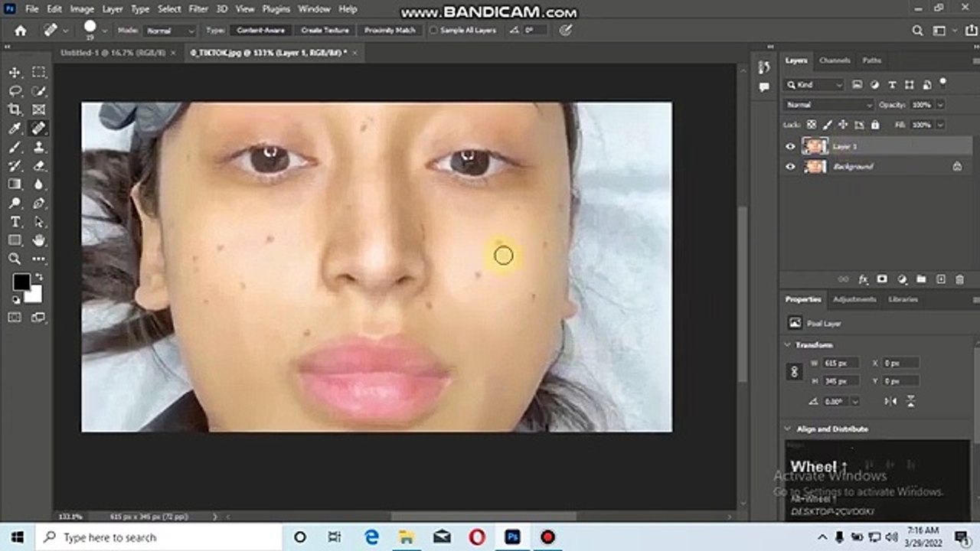The width and height of the screenshot is (980, 551).
Task: Select the Hand tool
Action: pyautogui.click(x=39, y=240)
